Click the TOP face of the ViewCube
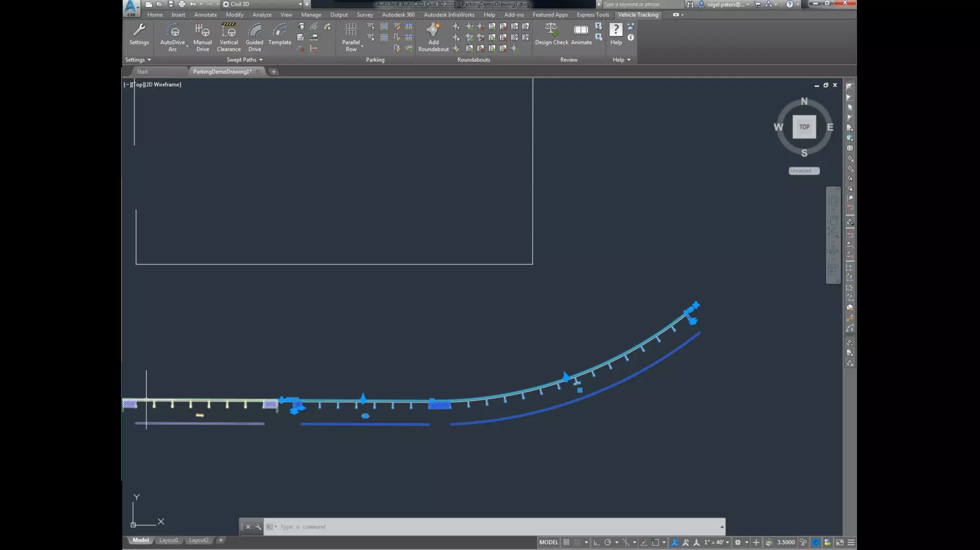Screen dimensions: 980x550 tap(804, 127)
